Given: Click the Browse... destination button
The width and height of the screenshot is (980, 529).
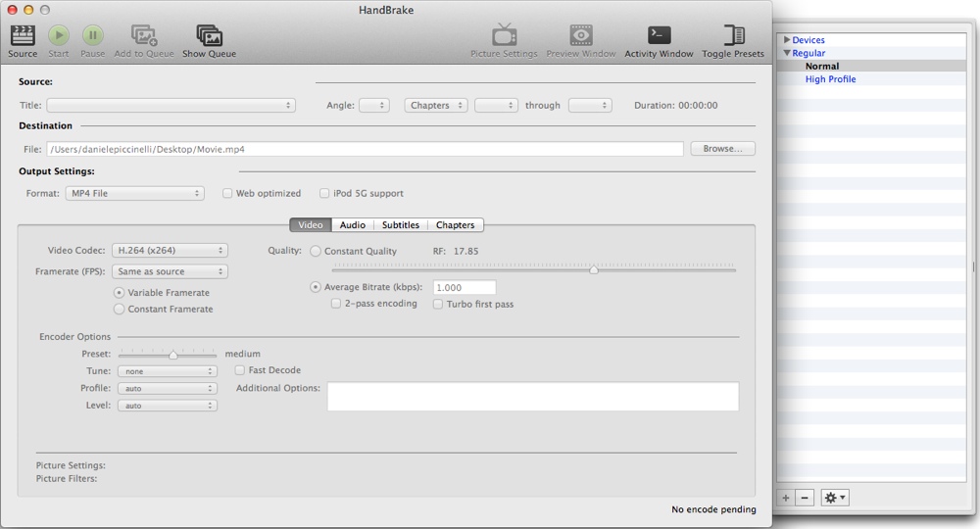Looking at the screenshot, I should (722, 149).
